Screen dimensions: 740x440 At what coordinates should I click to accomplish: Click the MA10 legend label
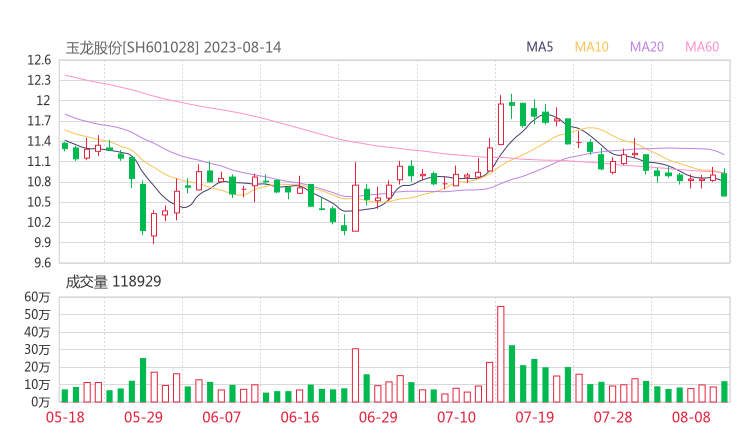(591, 47)
